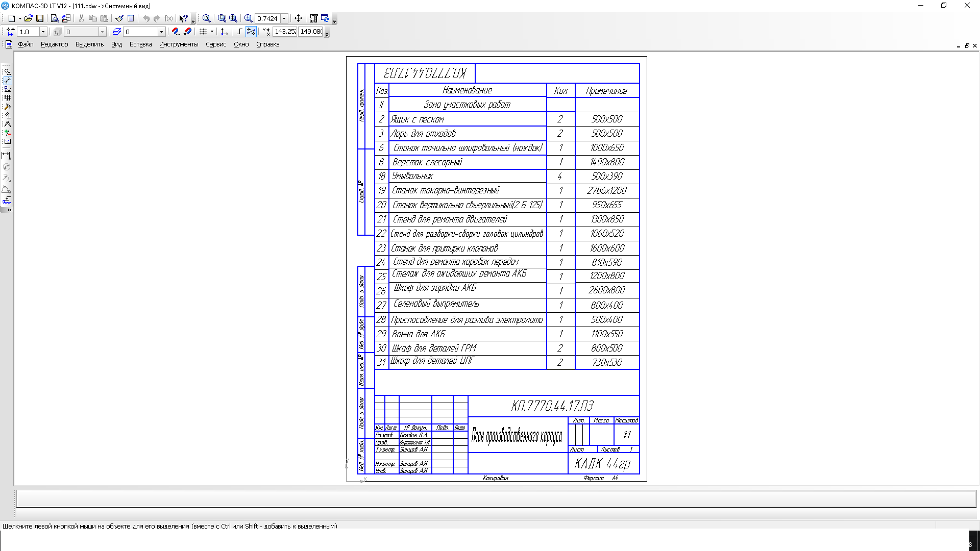The height and width of the screenshot is (551, 980).
Task: Toggle orthogonal drawing mode
Action: [x=239, y=32]
